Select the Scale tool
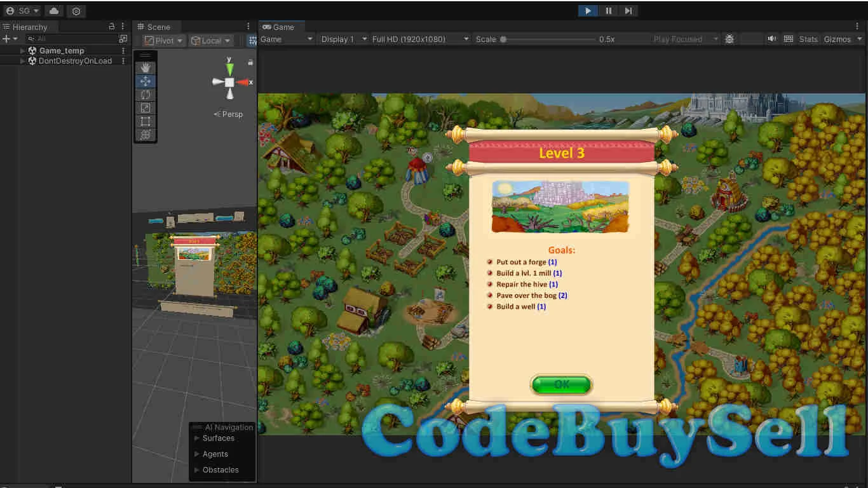This screenshot has height=488, width=868. 146,108
